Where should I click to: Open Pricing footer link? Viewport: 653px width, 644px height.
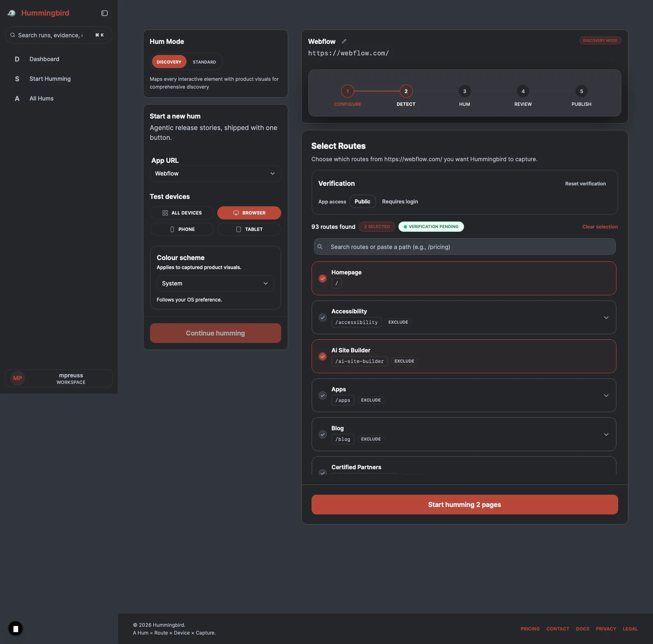(530, 629)
